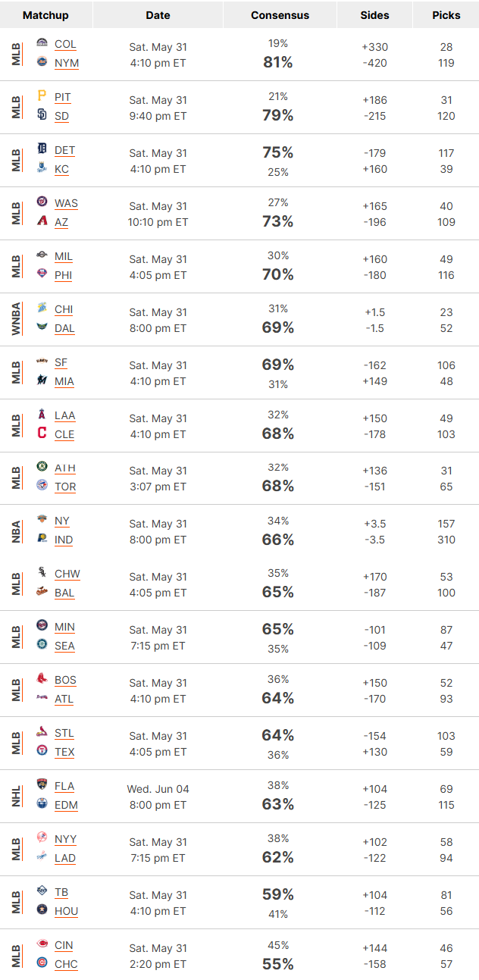Click the Pittsburgh Pirates logo icon
479x980 pixels.
click(42, 97)
